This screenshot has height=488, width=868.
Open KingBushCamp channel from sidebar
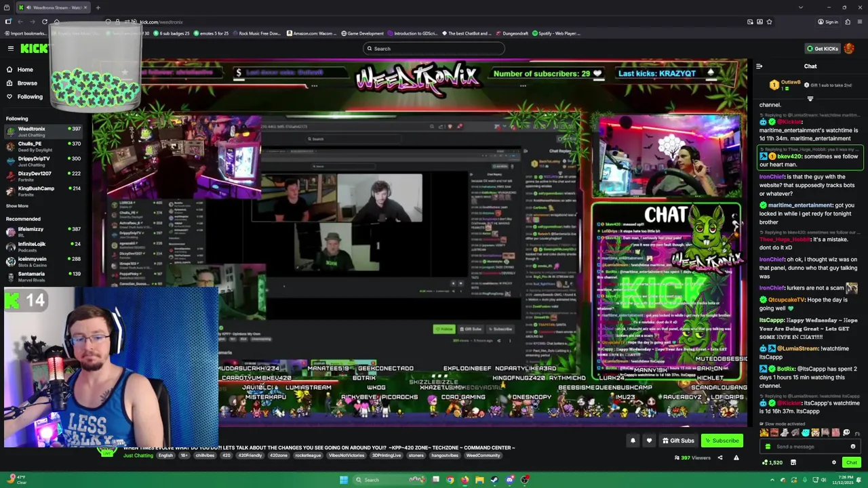coord(43,191)
